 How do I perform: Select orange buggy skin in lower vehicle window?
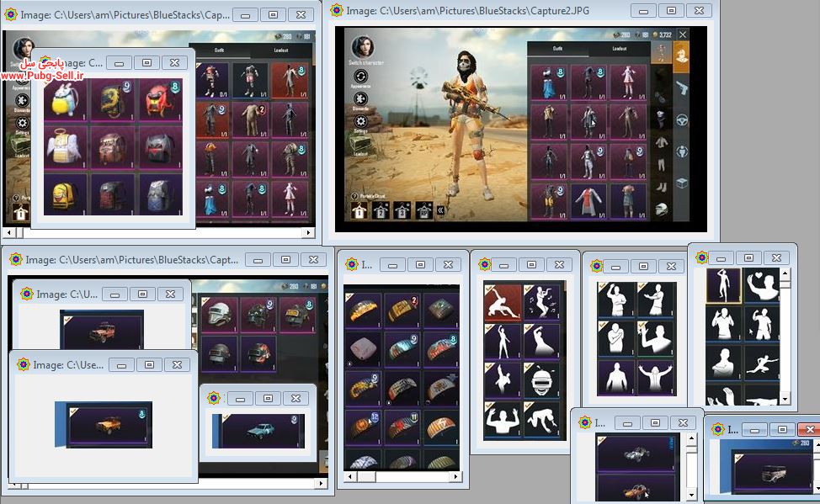tap(636, 489)
